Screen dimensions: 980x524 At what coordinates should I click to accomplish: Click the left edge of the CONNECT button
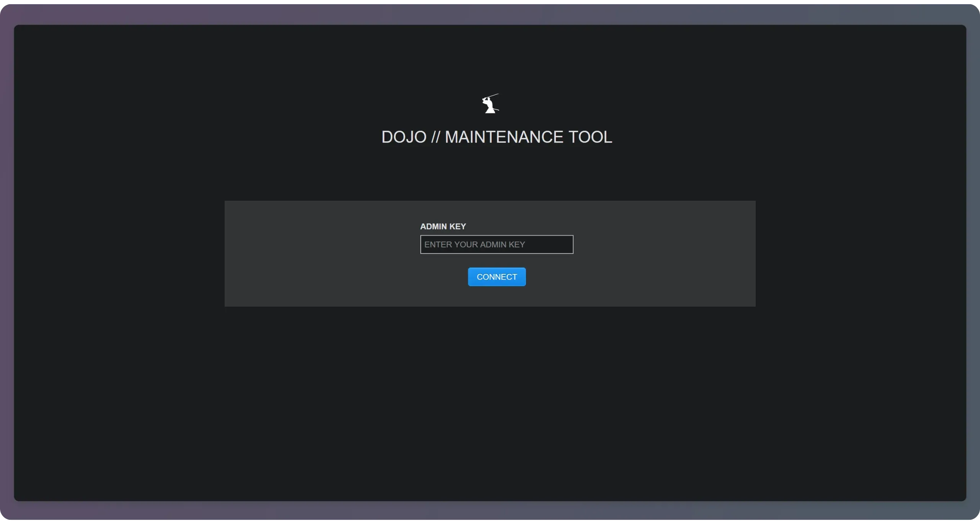[x=472, y=277]
